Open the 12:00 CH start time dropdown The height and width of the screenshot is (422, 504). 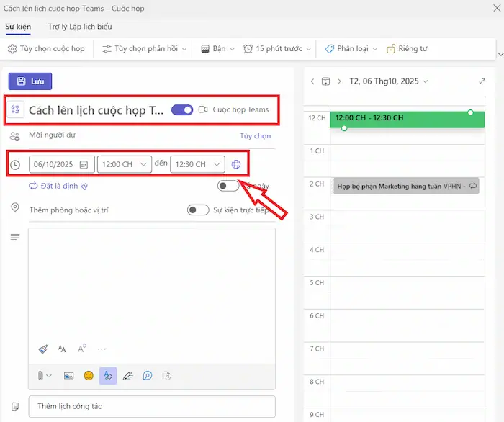pos(125,164)
